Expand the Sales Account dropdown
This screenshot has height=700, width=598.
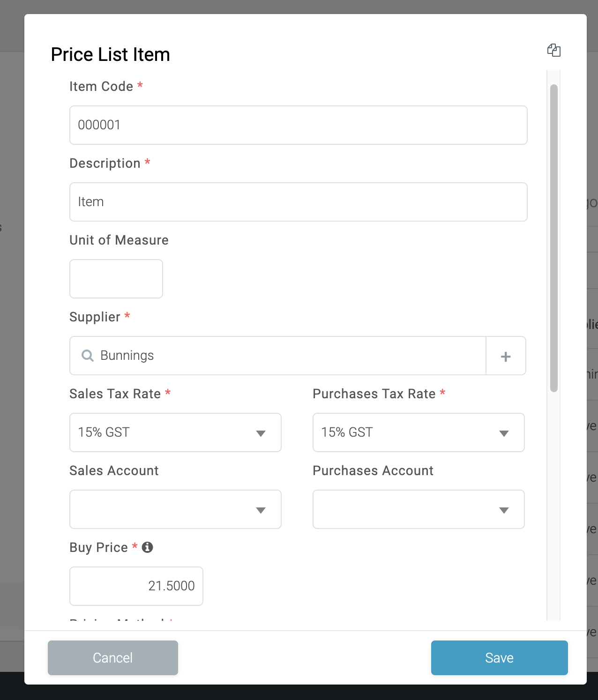pos(175,509)
